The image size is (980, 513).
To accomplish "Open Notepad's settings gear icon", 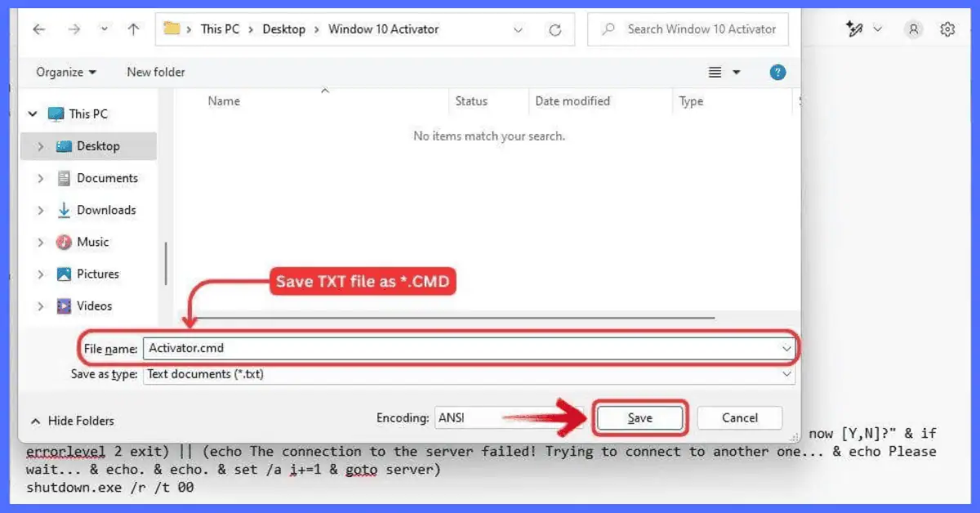I will 947,29.
